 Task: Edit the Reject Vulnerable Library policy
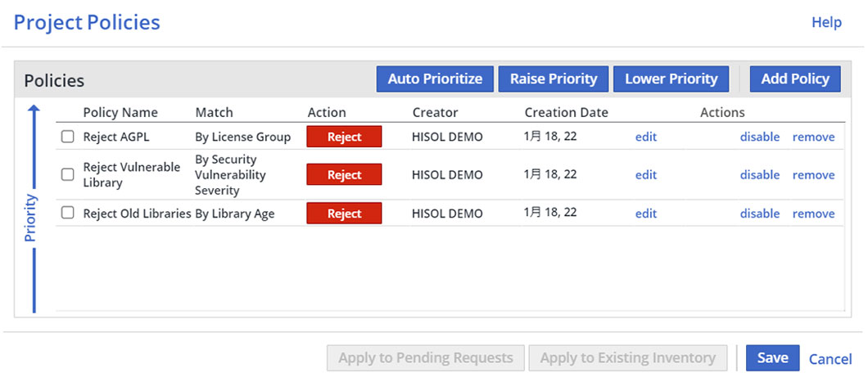646,175
